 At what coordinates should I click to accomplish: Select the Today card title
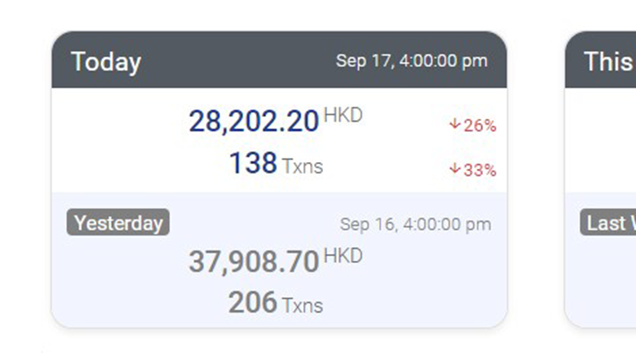(x=106, y=62)
